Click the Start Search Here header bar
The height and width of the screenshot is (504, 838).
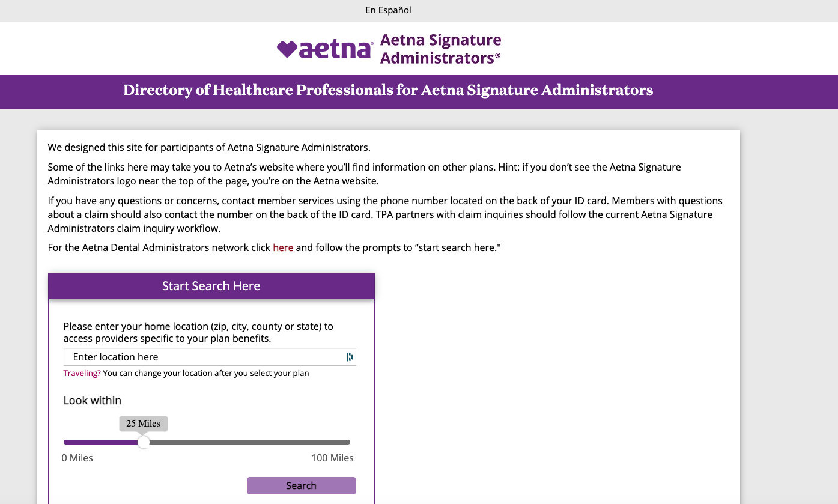(211, 285)
